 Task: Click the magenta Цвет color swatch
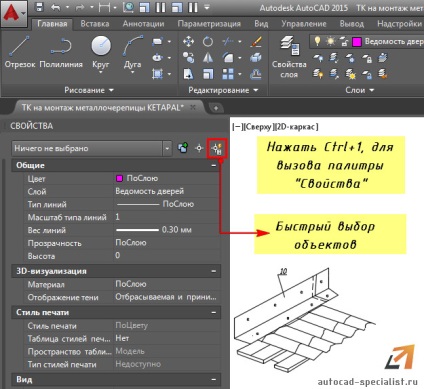pyautogui.click(x=119, y=178)
